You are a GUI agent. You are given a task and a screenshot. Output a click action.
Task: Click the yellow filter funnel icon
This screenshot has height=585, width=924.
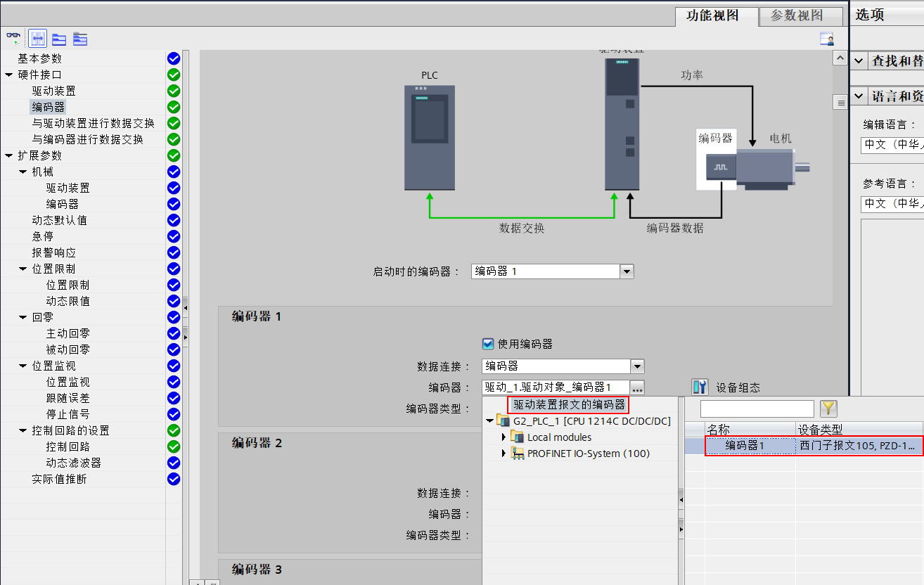828,408
